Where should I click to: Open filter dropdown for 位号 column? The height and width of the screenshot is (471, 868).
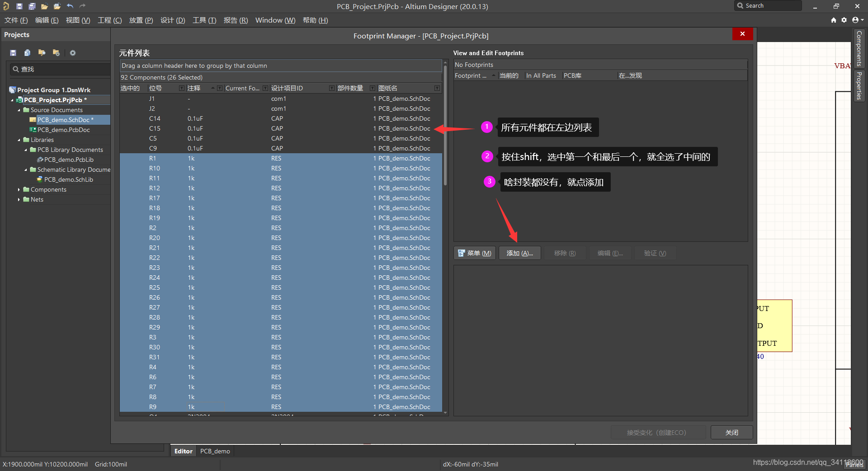click(x=182, y=88)
